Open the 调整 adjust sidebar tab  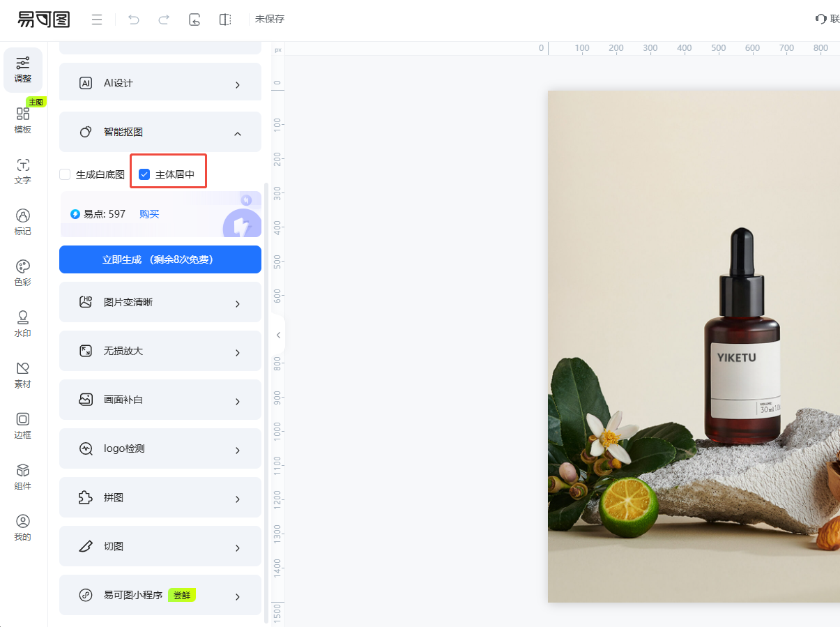point(23,70)
